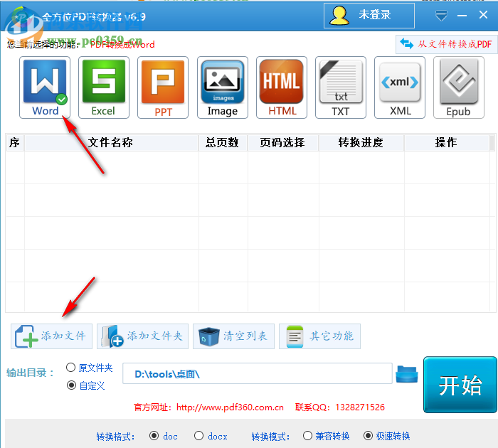Select 兼容转换 conversion mode
Viewport: 498px width, 448px height.
pyautogui.click(x=307, y=436)
